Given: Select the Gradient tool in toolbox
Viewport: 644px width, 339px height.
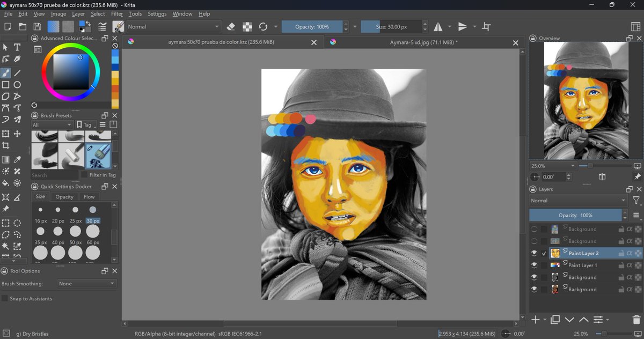Looking at the screenshot, I should 5,160.
